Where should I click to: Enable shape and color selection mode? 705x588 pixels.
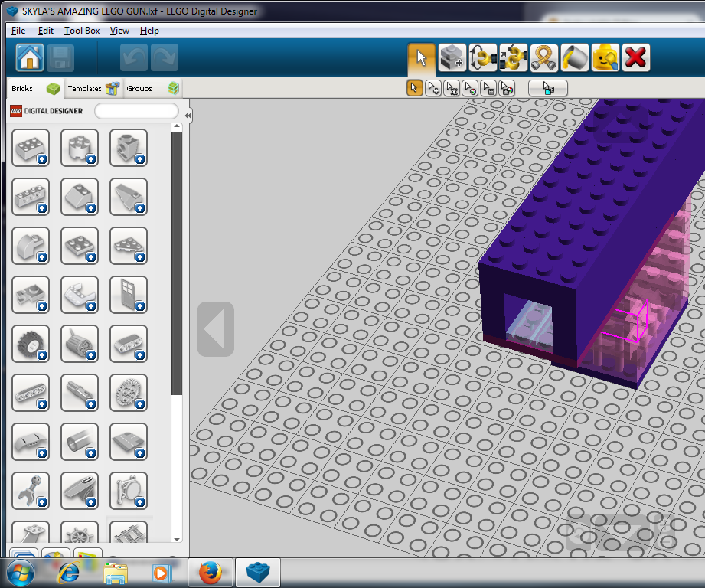click(508, 88)
